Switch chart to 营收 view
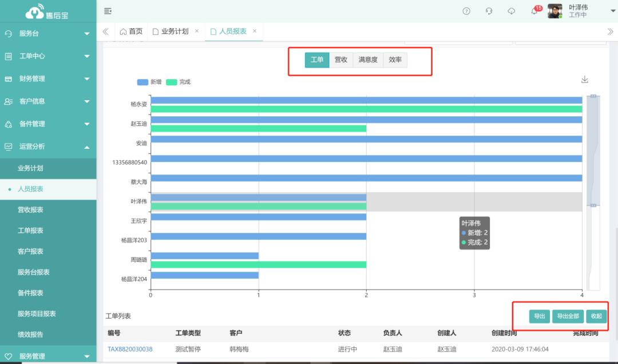 coord(341,60)
